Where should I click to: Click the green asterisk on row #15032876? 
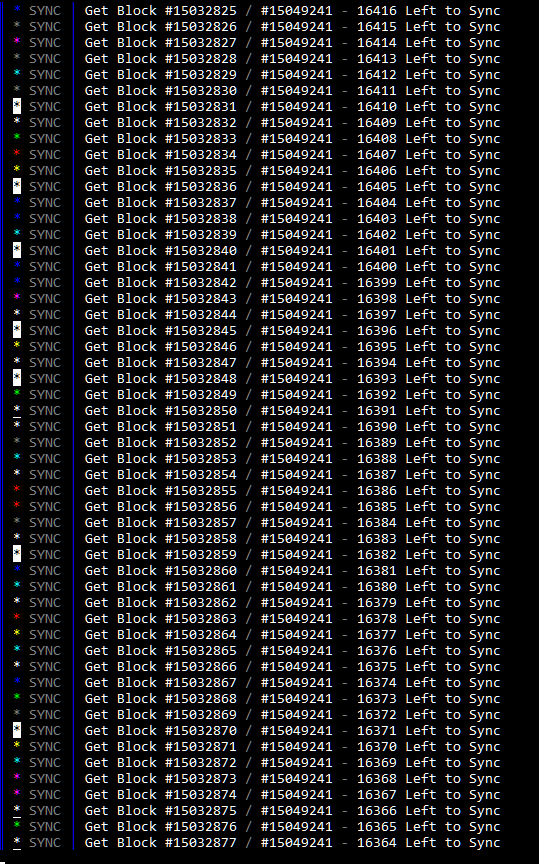[x=17, y=824]
